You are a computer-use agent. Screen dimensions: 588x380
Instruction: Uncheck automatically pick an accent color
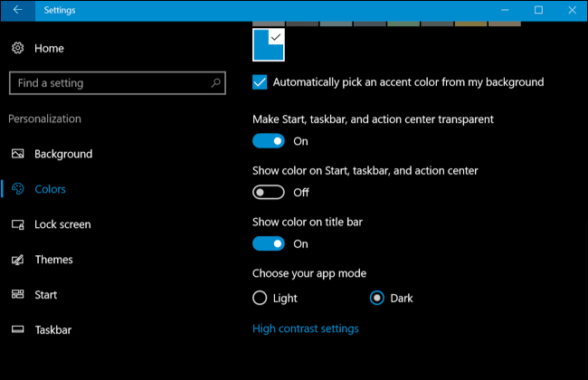click(x=261, y=82)
